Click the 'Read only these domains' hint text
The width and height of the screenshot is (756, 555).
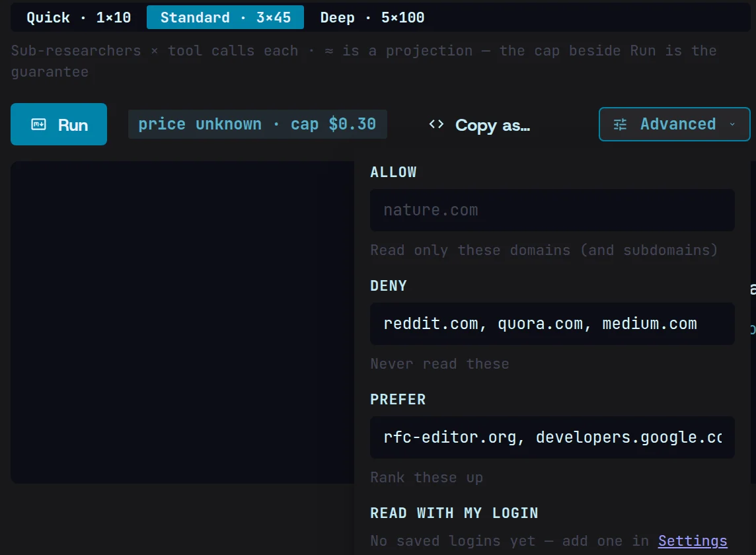tap(544, 250)
